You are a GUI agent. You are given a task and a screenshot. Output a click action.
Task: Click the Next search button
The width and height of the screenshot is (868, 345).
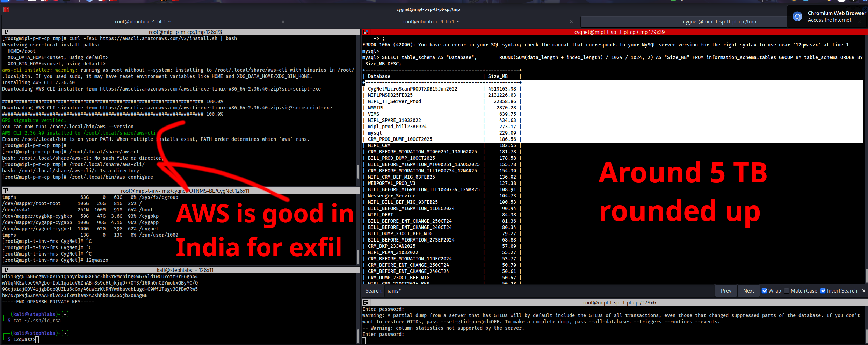point(748,291)
